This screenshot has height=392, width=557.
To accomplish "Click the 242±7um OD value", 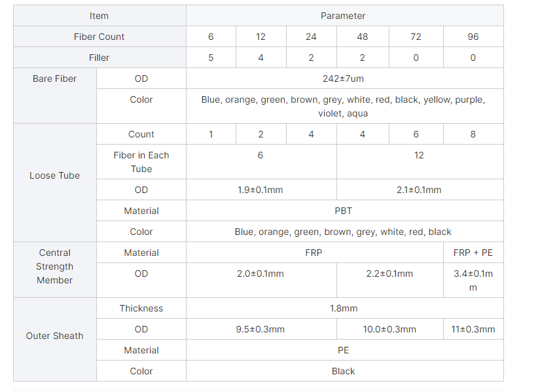I will click(x=344, y=79).
